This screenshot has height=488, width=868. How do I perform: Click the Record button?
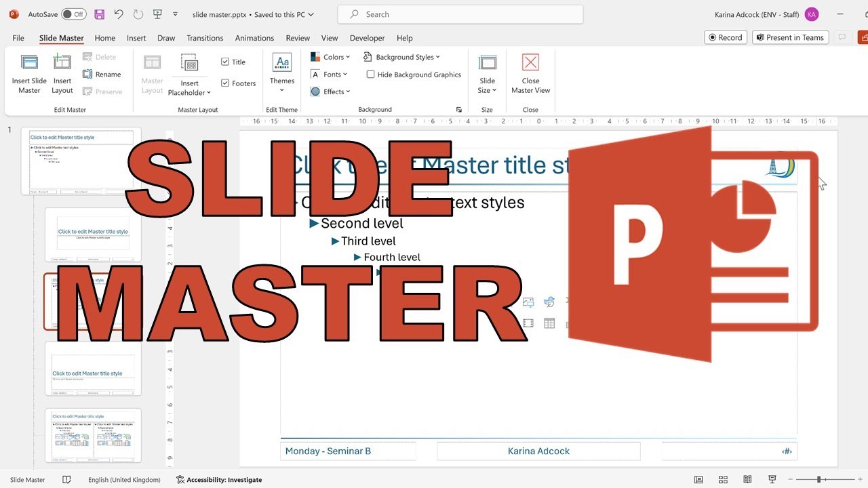[726, 37]
